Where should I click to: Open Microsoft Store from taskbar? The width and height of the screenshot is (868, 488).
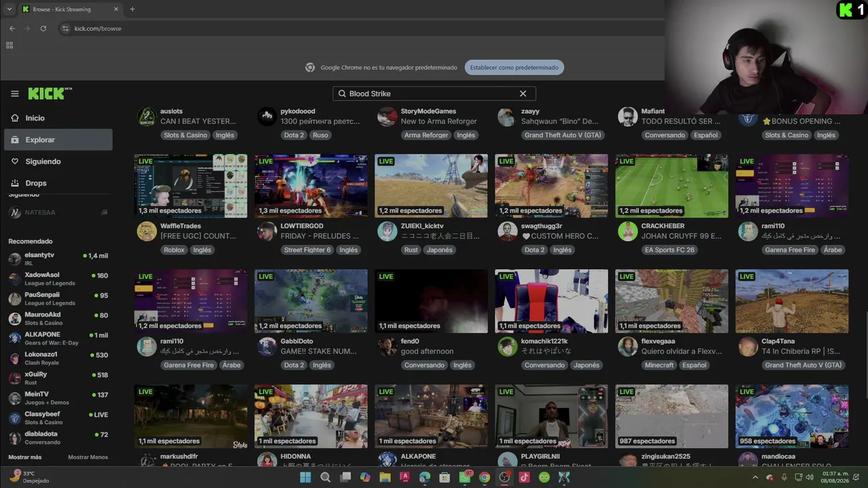tap(445, 477)
